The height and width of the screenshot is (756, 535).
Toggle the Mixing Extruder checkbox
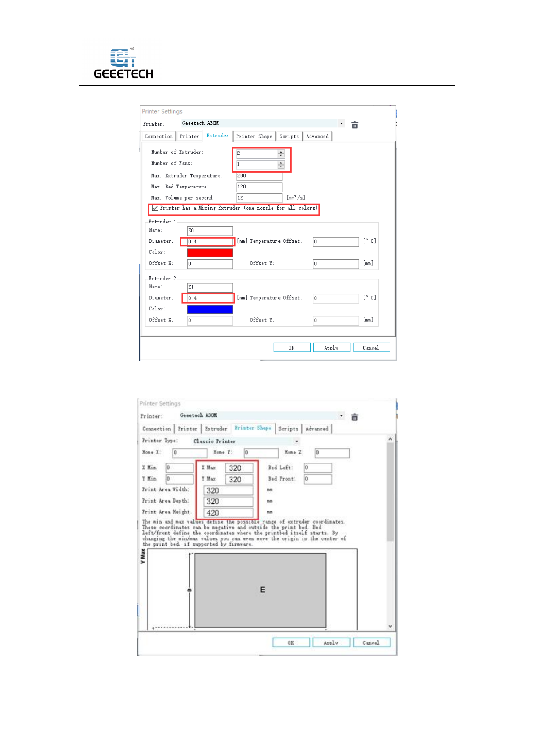(155, 208)
